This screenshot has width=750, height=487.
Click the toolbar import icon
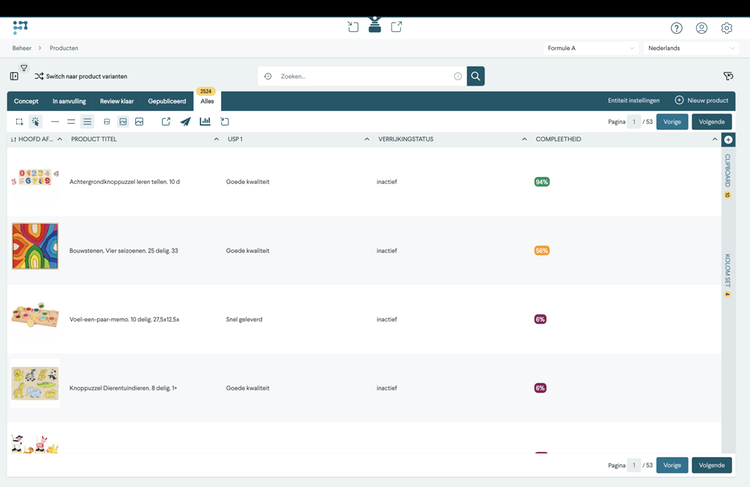click(x=225, y=122)
